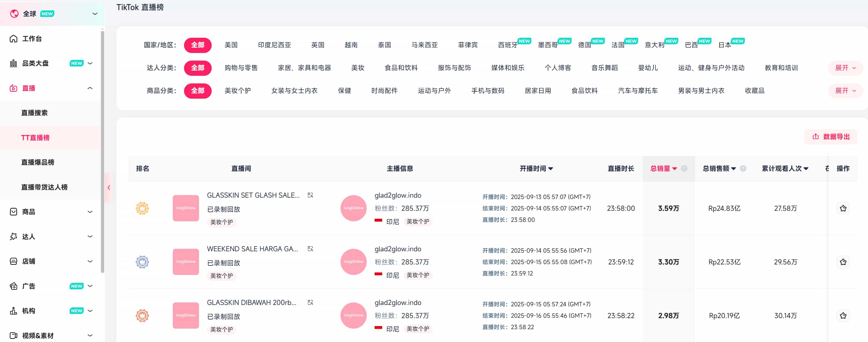Click the star icon on WEEKEND SALE row
This screenshot has width=868, height=342.
(x=843, y=262)
